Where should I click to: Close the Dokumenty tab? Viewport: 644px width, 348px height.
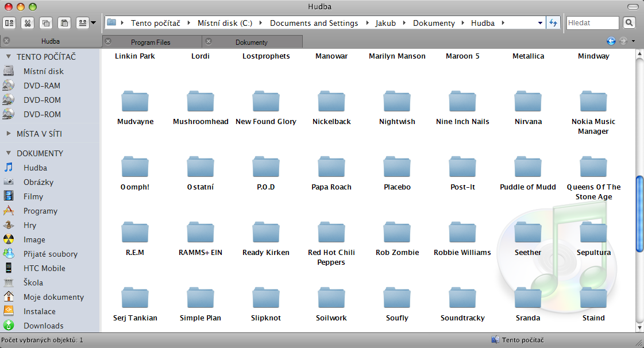point(208,41)
